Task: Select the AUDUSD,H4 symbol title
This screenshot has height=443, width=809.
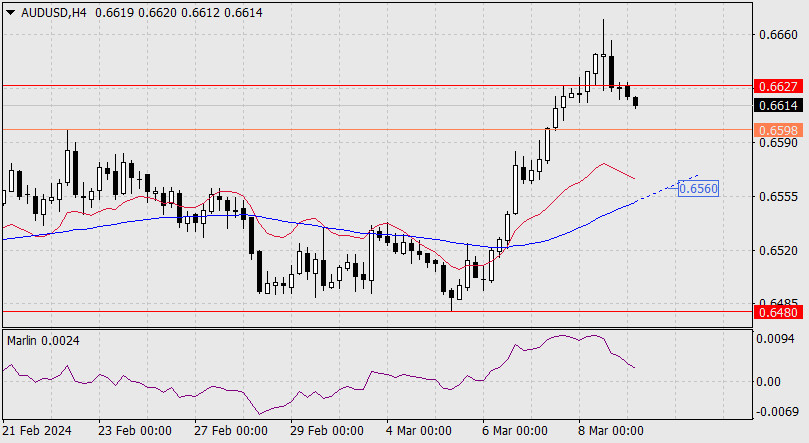Action: point(54,13)
